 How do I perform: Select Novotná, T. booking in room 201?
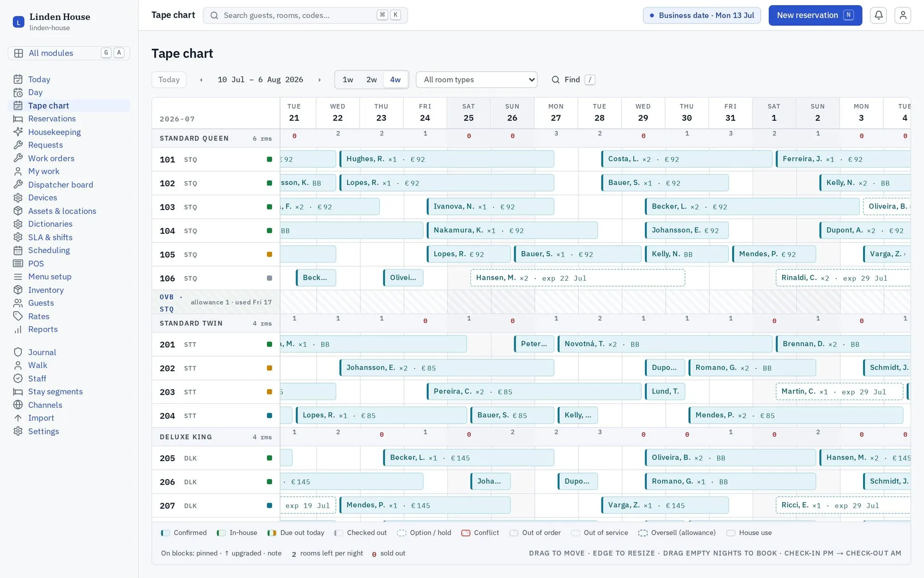(665, 344)
